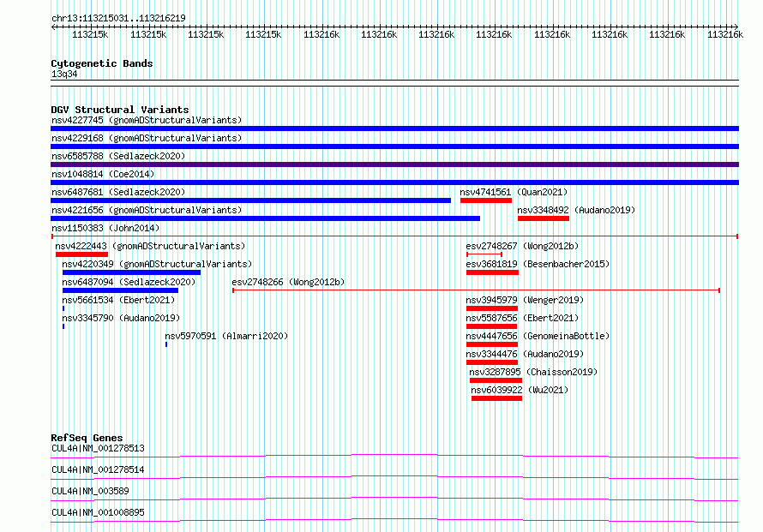Click variant label nsv4229168 (gnomADStructuralVariants)
Viewport: 763px width, 532px height.
[147, 138]
